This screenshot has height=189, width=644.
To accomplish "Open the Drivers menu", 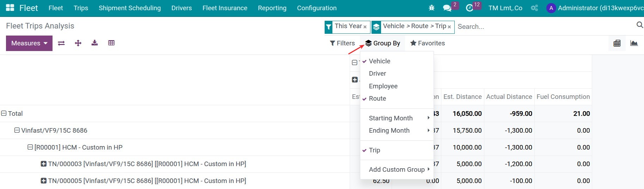I will point(182,8).
